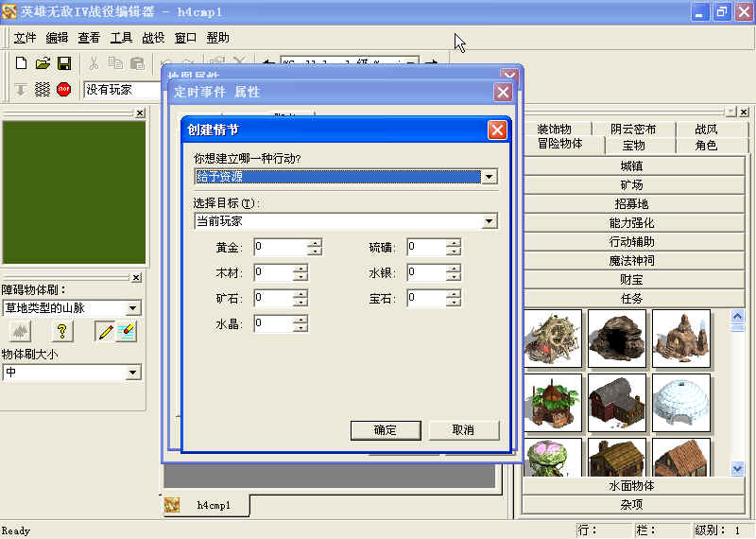Switch to the 宝物 tab
Screen dimensions: 756x539
click(x=633, y=146)
